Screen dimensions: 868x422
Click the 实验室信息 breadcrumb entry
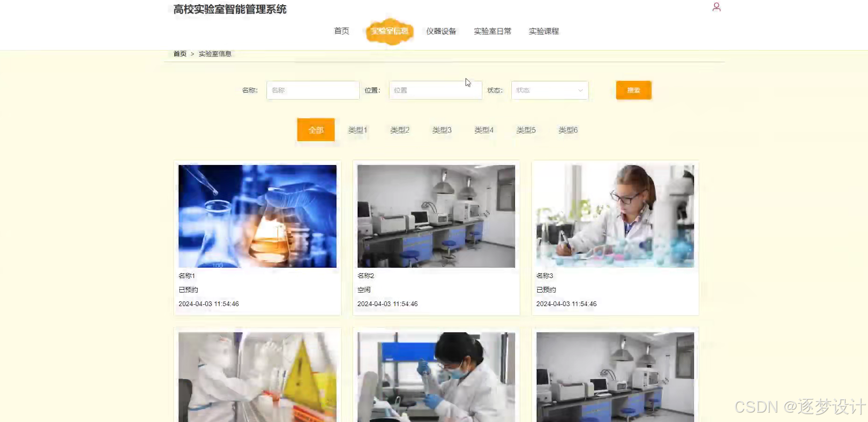pos(215,53)
